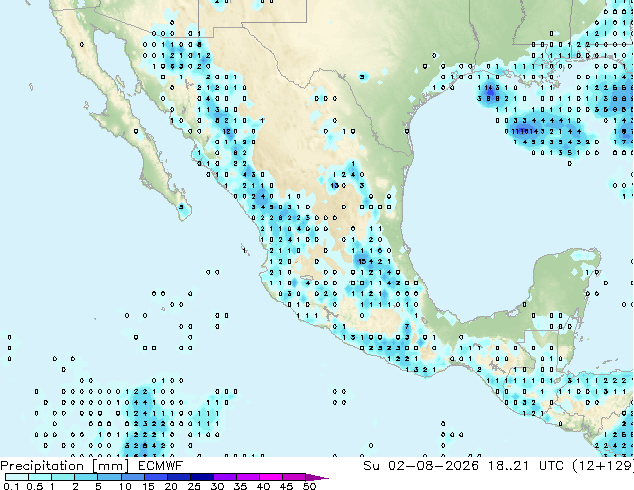
Task: Click the above-50 arrow on the legend
Action: coord(317,477)
